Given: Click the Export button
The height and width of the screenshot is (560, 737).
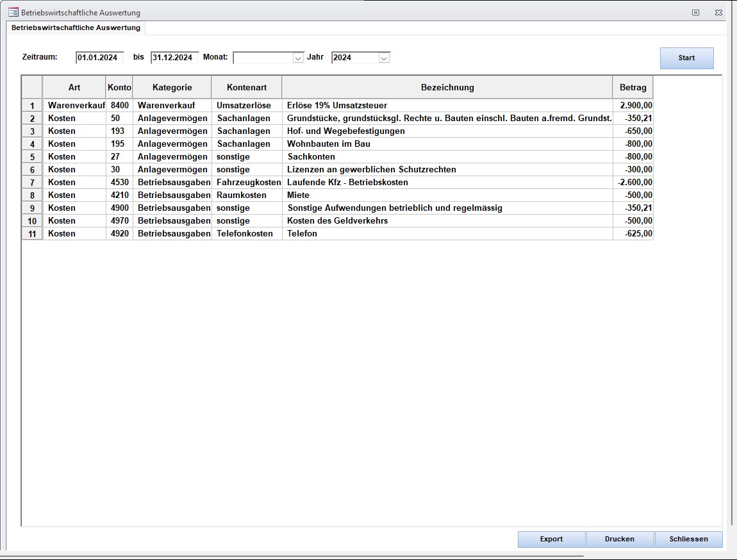Looking at the screenshot, I should (551, 539).
